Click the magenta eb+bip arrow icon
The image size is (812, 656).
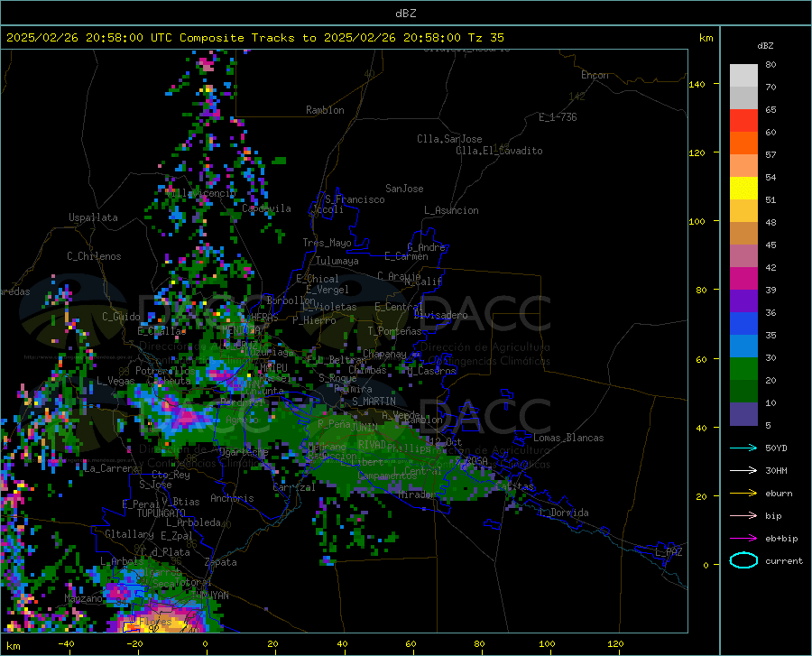pos(743,538)
